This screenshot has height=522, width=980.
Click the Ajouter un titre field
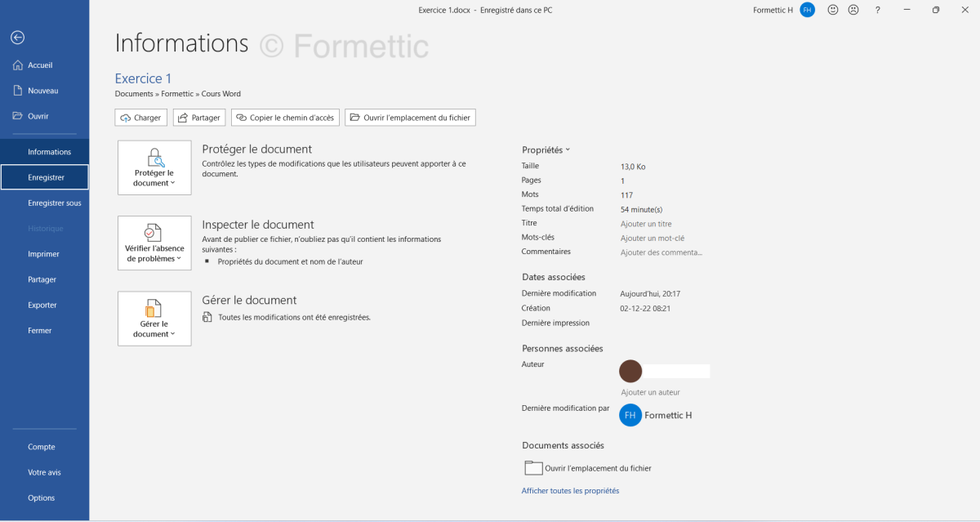(646, 224)
